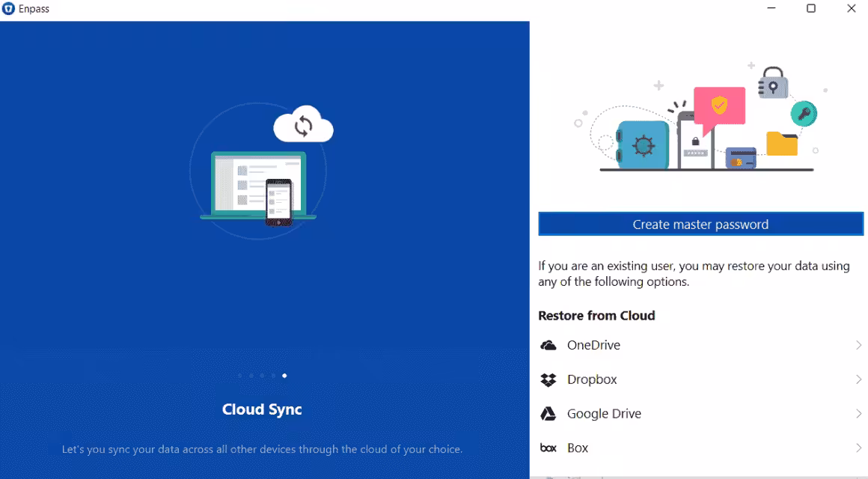Click the Dropbox logo icon
868x479 pixels.
point(548,379)
